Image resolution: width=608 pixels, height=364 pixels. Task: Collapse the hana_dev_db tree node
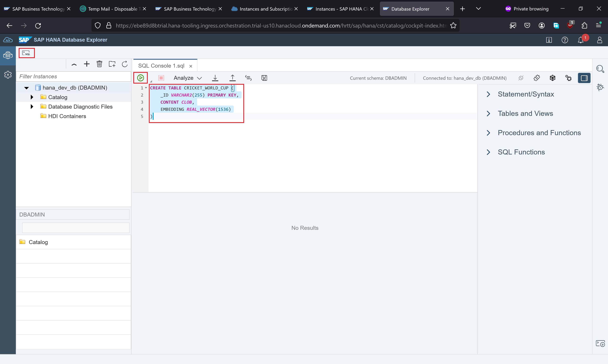tap(26, 88)
